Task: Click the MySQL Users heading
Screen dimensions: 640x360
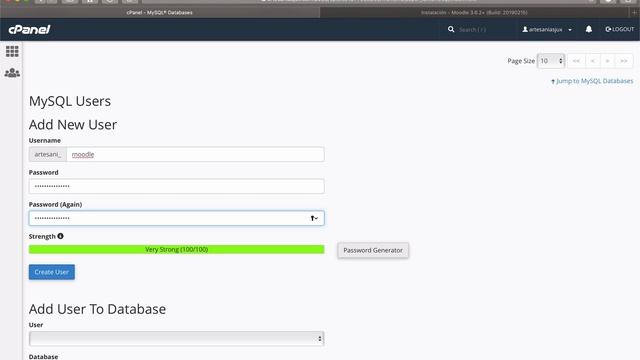Action: click(x=70, y=101)
